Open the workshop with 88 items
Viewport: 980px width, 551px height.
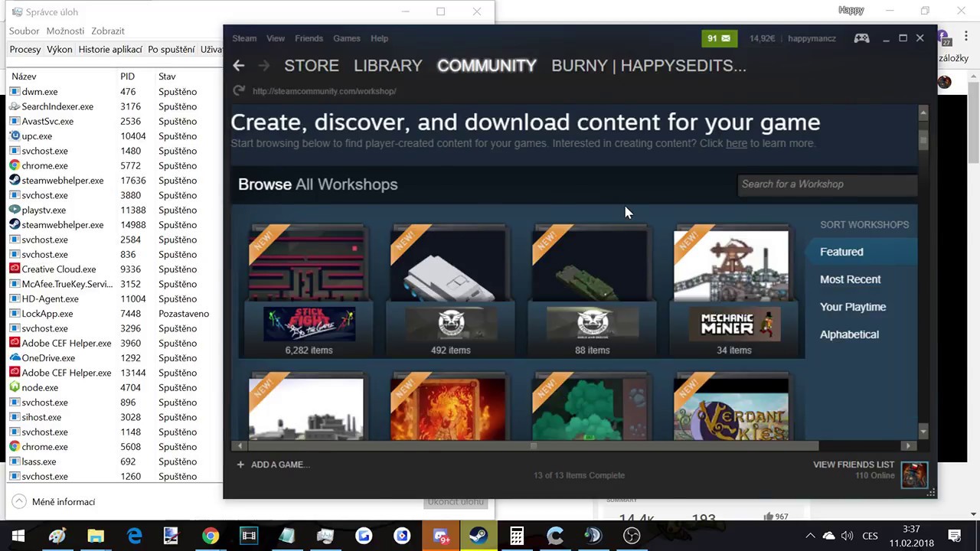(592, 291)
